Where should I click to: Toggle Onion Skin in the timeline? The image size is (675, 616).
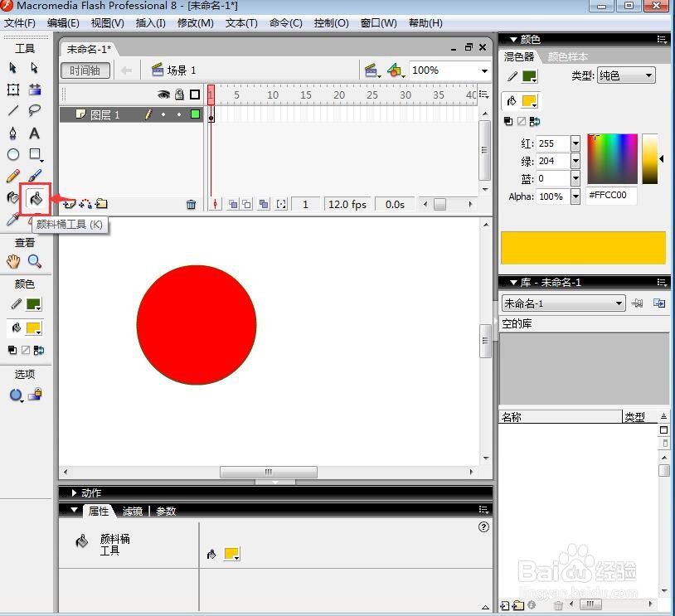point(233,205)
